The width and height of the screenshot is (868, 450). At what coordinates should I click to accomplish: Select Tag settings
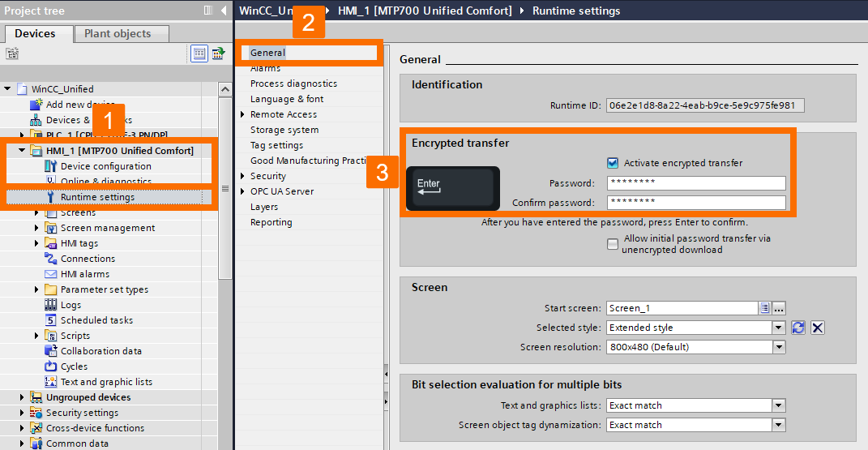pyautogui.click(x=277, y=146)
